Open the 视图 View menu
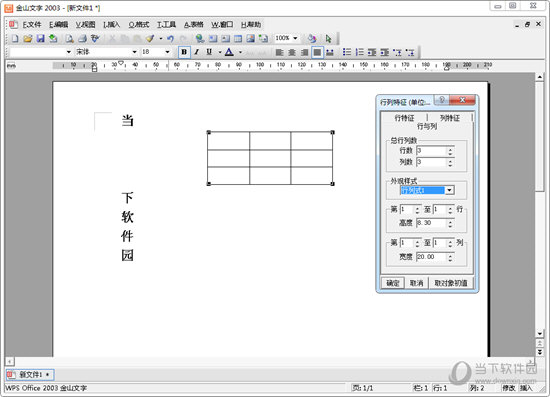 tap(86, 25)
